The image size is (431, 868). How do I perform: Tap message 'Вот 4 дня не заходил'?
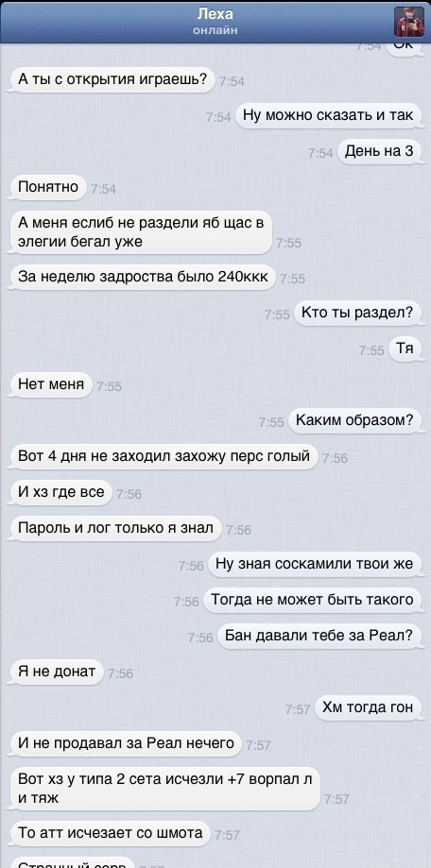pos(164,457)
